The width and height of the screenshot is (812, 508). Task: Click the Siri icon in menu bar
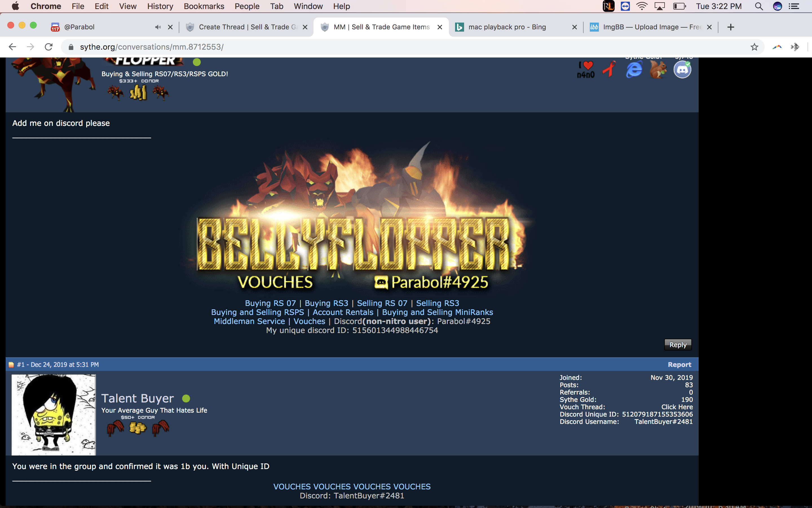777,6
